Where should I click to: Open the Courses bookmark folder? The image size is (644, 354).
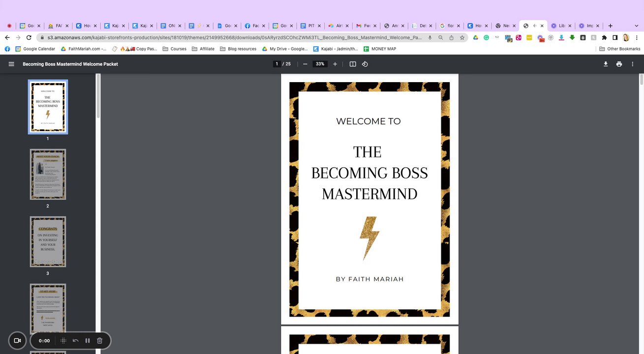click(174, 49)
